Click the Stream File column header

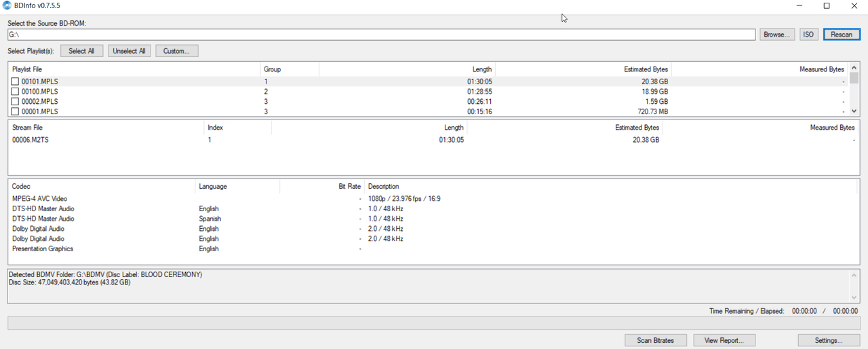tap(106, 128)
